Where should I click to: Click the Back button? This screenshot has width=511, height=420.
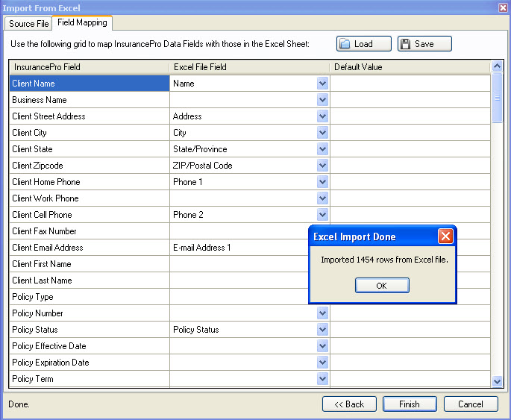coord(349,404)
